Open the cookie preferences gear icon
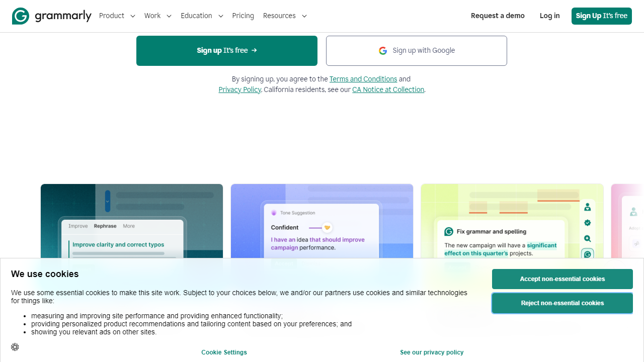The width and height of the screenshot is (644, 362). tap(15, 347)
